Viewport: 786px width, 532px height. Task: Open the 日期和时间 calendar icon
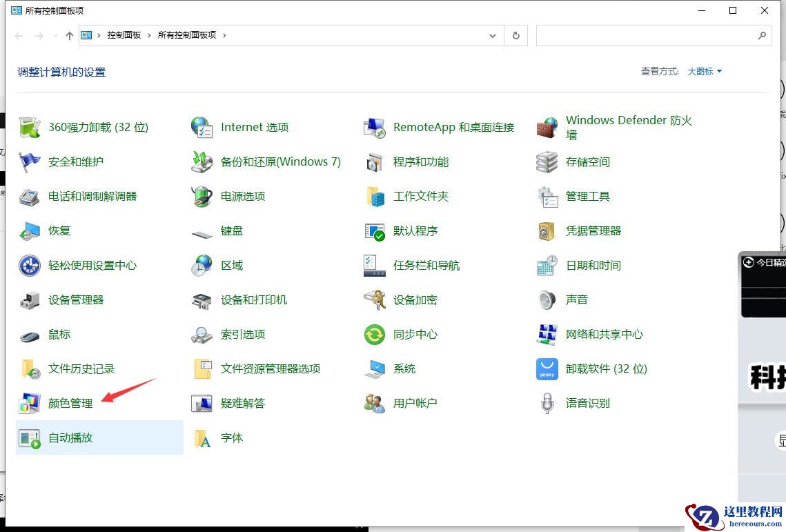[x=547, y=266]
